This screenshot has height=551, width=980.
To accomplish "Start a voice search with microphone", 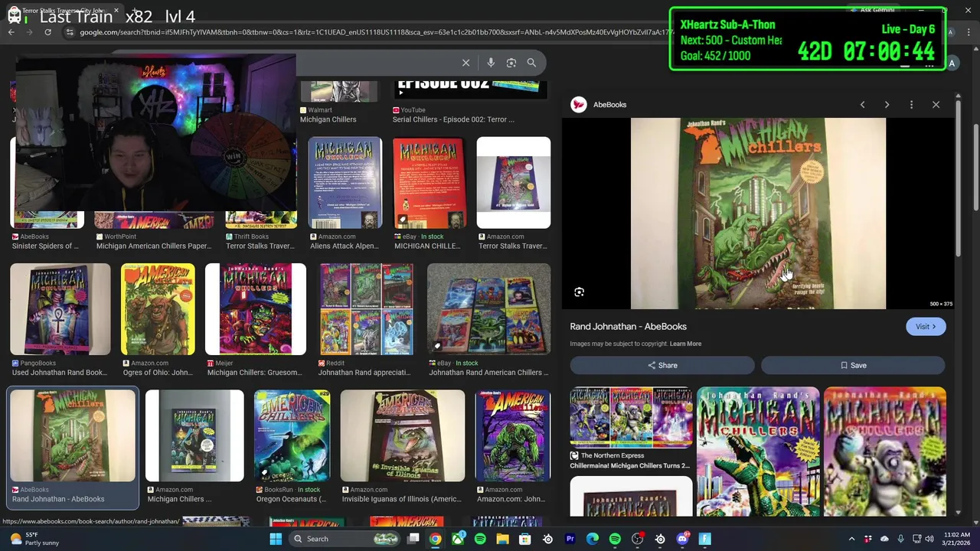I will click(491, 63).
